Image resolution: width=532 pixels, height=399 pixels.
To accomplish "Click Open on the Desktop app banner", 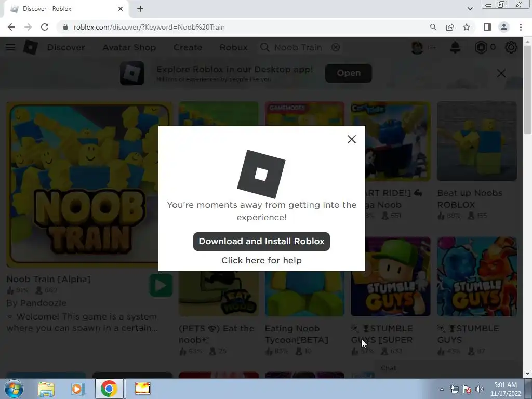I will coord(349,73).
